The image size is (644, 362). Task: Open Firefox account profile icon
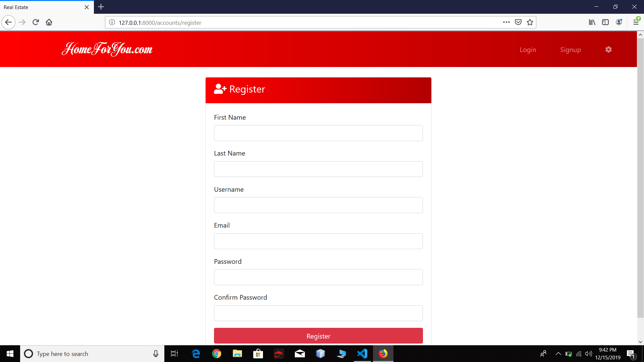619,22
